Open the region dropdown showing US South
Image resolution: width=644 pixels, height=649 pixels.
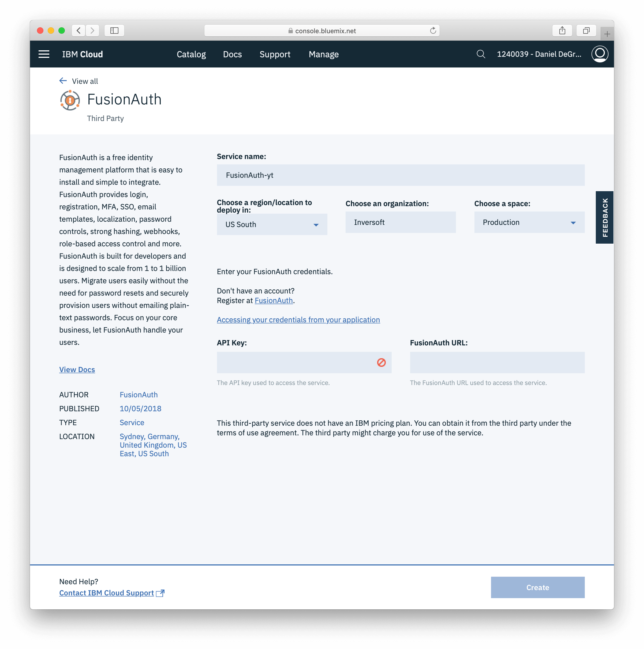(x=272, y=224)
